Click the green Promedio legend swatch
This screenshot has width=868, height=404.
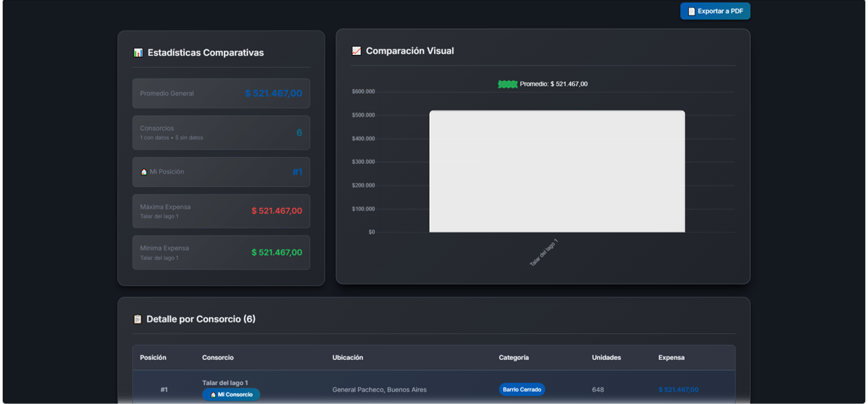[x=507, y=83]
